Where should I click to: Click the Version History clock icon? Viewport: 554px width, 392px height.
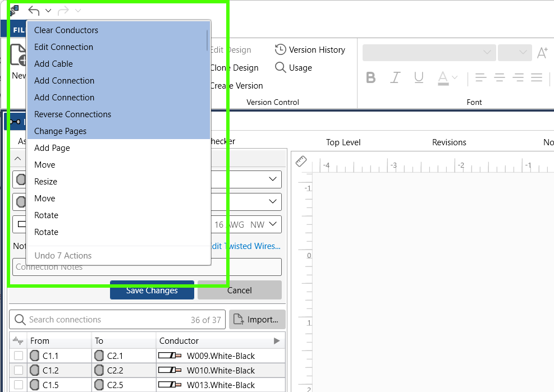tap(280, 49)
